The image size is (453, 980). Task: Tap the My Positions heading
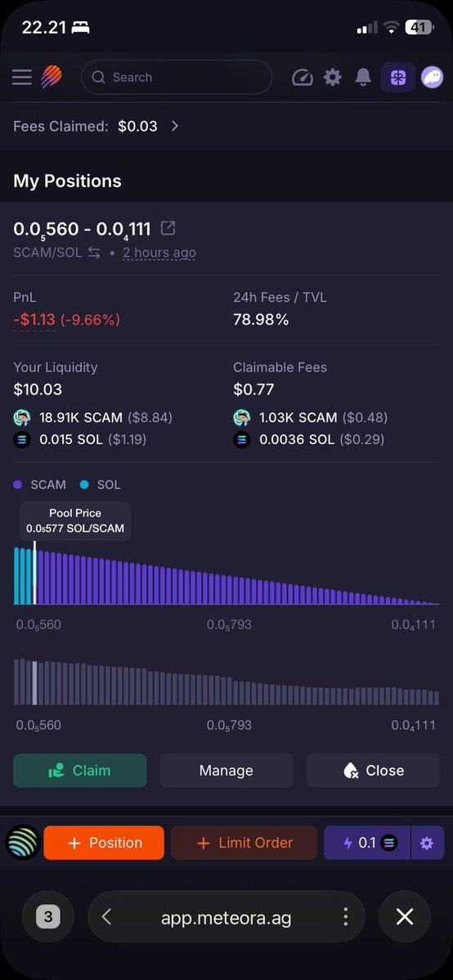click(x=68, y=181)
